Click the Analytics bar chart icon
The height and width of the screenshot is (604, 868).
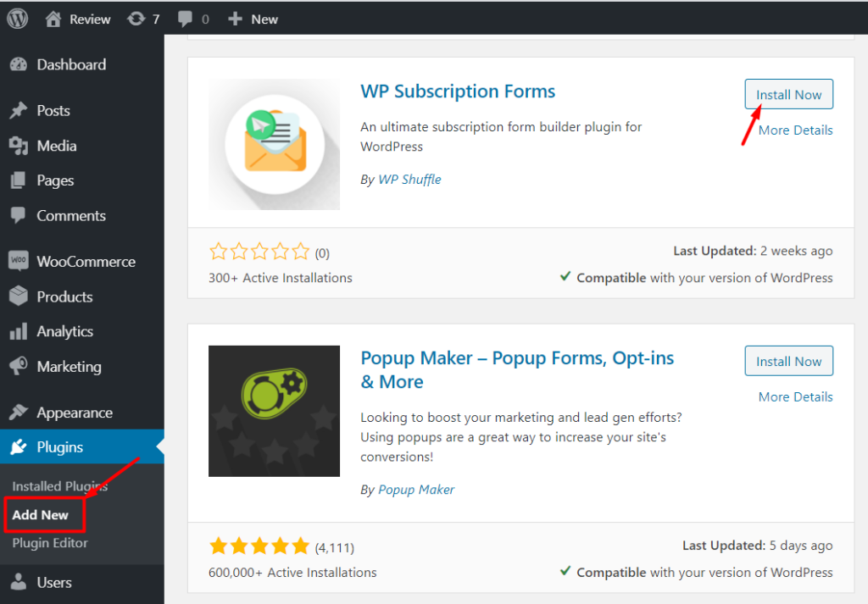(19, 331)
